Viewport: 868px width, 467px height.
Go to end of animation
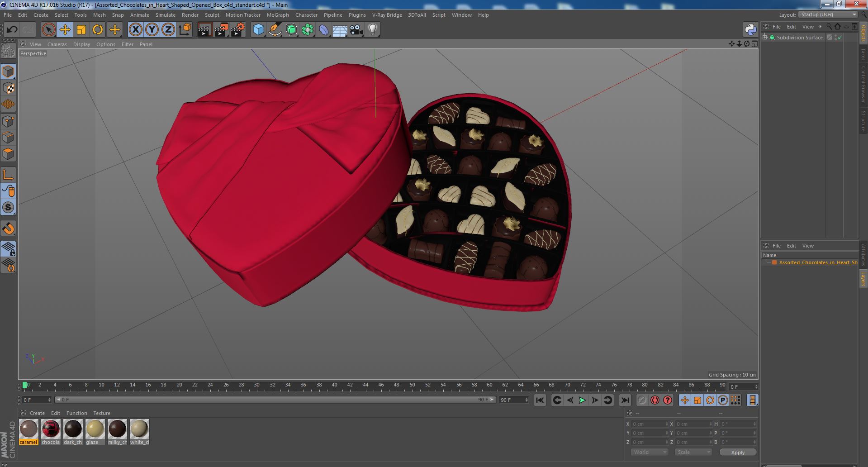click(x=625, y=400)
